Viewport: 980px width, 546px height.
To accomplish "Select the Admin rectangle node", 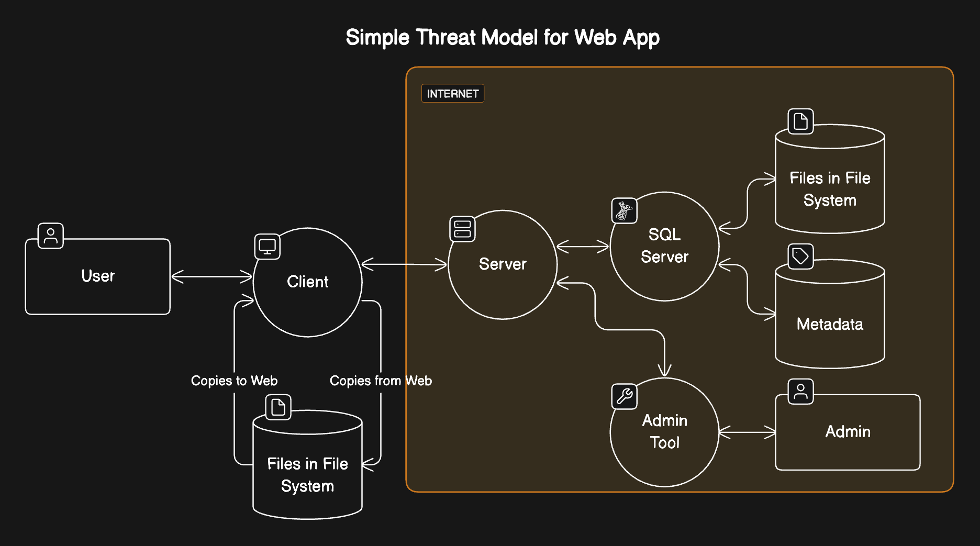I will [x=848, y=432].
